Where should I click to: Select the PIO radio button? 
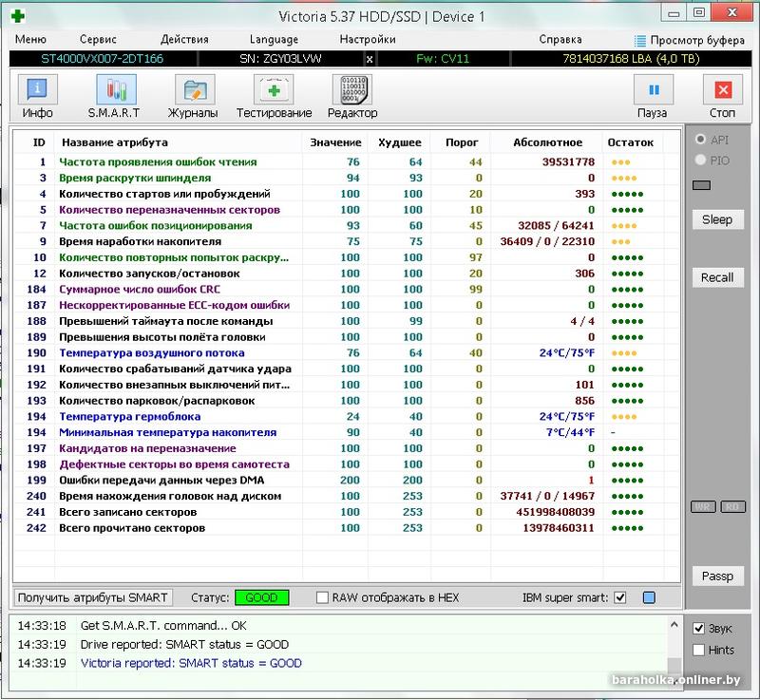click(x=700, y=160)
